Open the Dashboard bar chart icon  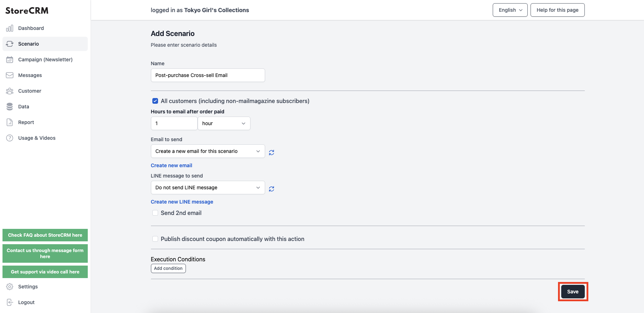tap(10, 28)
